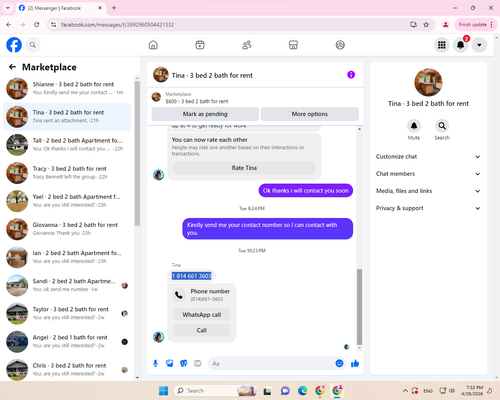
Task: Open Angel - 2 bed 1 bath conversation
Action: (x=67, y=342)
